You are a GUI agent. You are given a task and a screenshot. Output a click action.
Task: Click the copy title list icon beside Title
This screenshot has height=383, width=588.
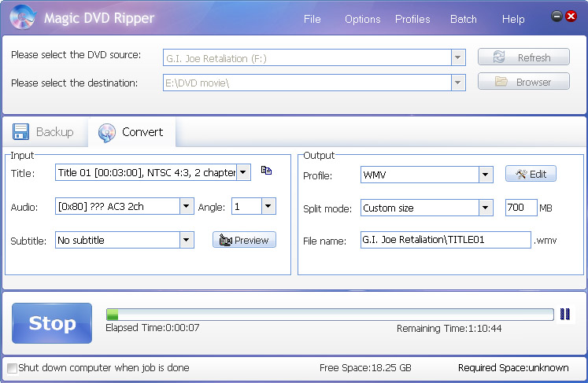[x=266, y=171]
